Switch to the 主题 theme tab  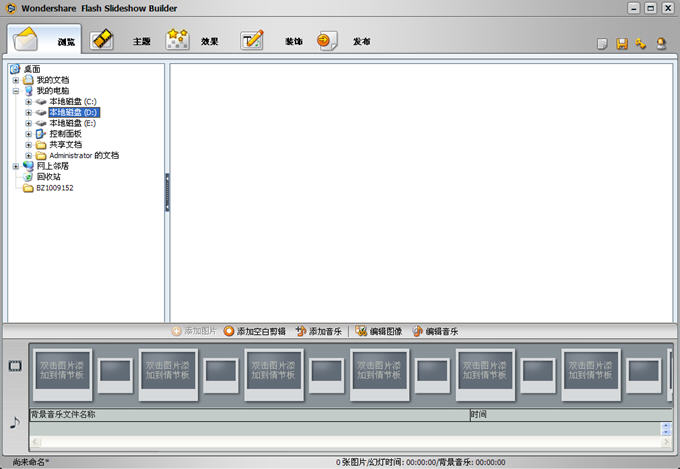tap(121, 41)
